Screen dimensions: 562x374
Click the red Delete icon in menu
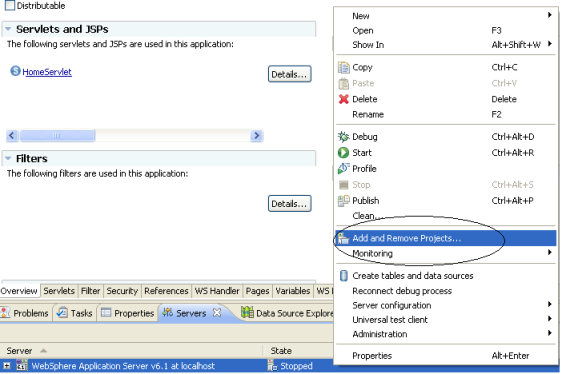point(343,99)
